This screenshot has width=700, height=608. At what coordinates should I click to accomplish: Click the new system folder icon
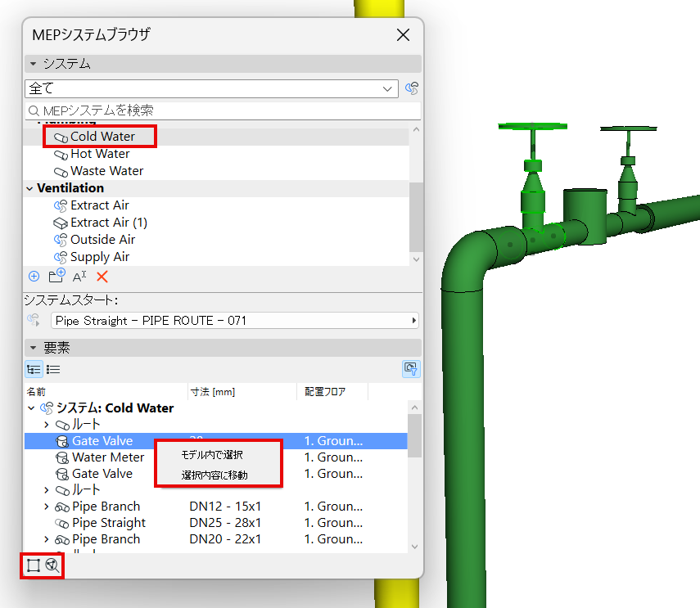click(56, 276)
